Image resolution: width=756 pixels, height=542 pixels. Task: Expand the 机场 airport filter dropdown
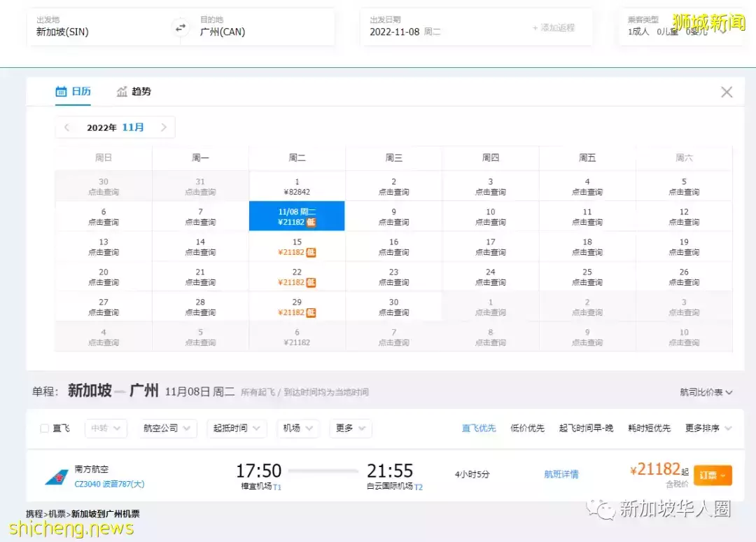pos(298,429)
